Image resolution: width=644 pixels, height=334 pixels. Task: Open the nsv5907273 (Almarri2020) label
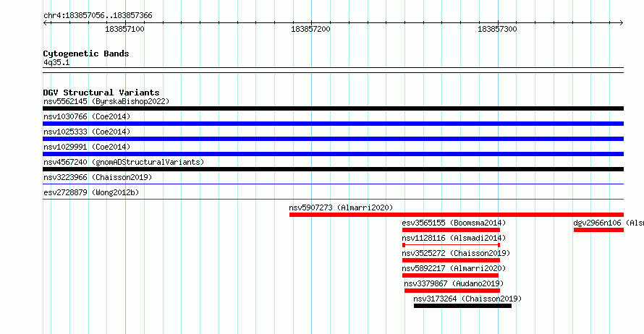(x=341, y=207)
